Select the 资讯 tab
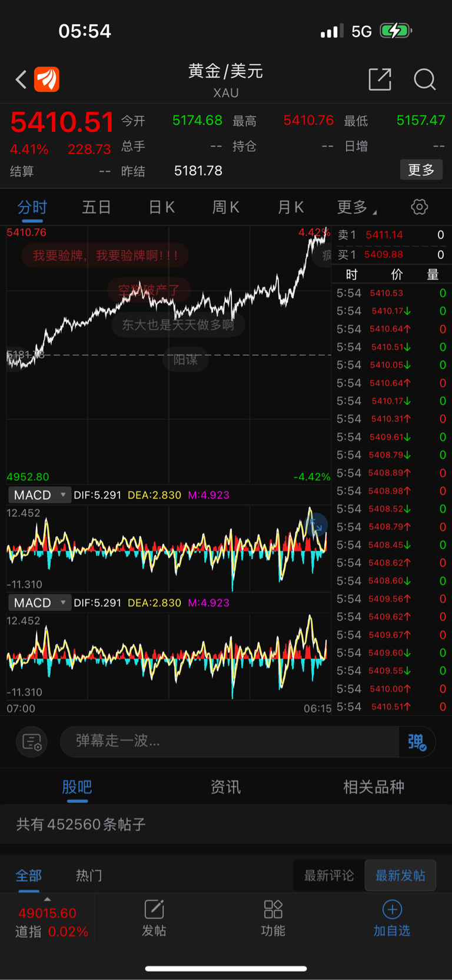The image size is (452, 980). coord(225,787)
